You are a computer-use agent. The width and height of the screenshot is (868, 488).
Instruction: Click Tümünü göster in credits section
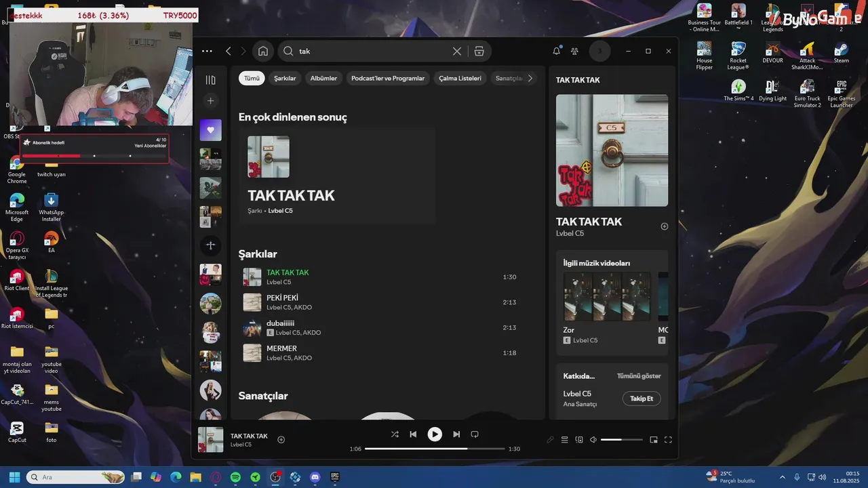click(x=639, y=375)
